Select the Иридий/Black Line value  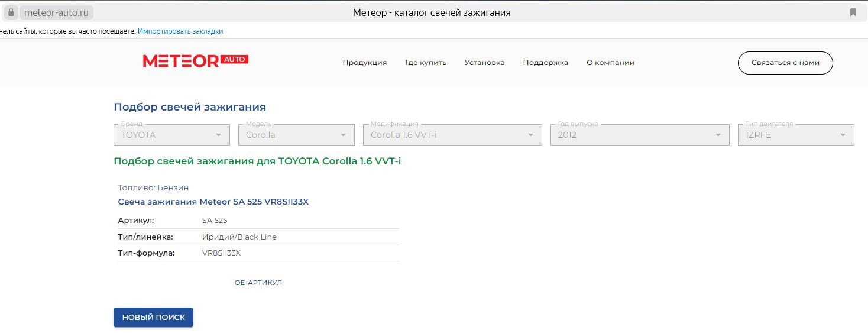(x=239, y=237)
